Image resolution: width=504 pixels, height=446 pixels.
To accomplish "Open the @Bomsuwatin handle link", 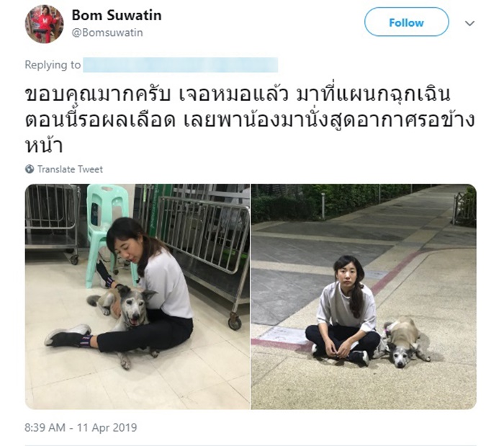I will tap(107, 33).
